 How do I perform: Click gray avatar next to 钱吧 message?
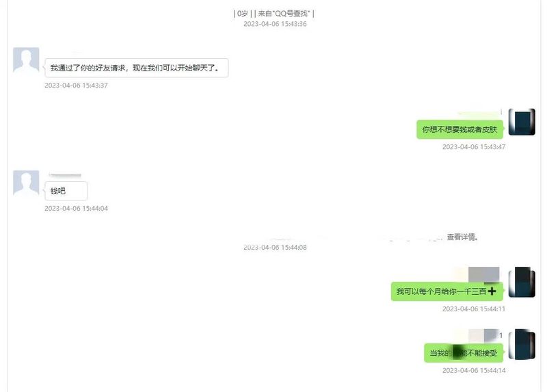[x=26, y=183]
